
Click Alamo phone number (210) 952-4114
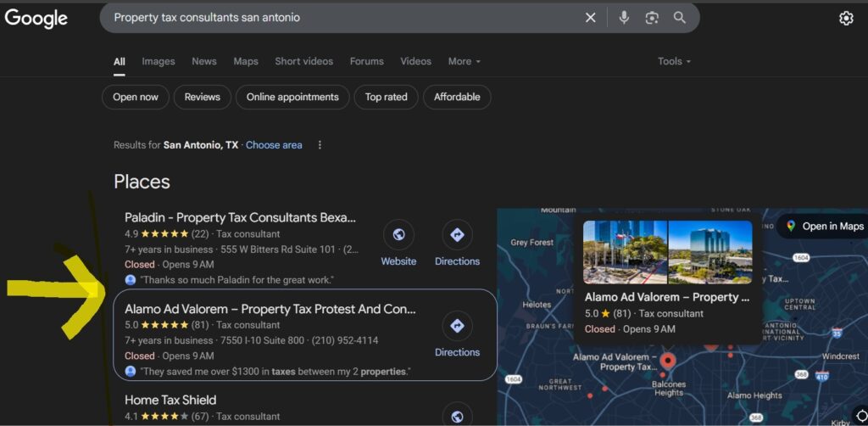(345, 340)
